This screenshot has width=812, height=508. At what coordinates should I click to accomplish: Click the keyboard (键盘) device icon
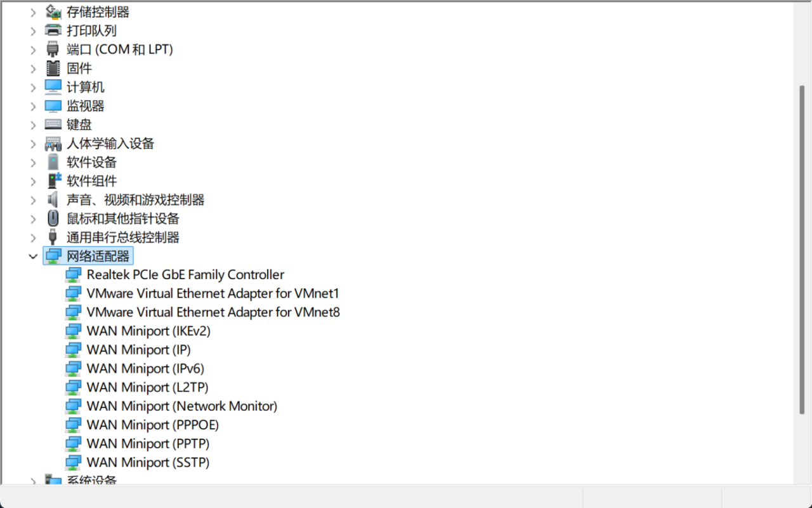(53, 125)
